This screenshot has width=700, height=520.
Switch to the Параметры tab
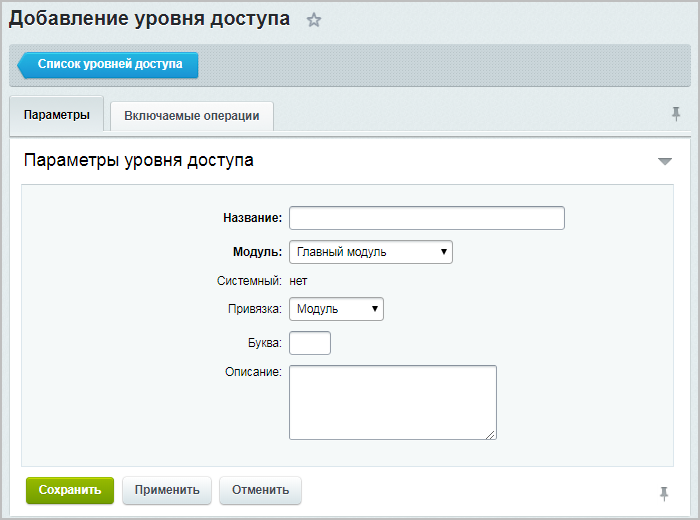(57, 115)
